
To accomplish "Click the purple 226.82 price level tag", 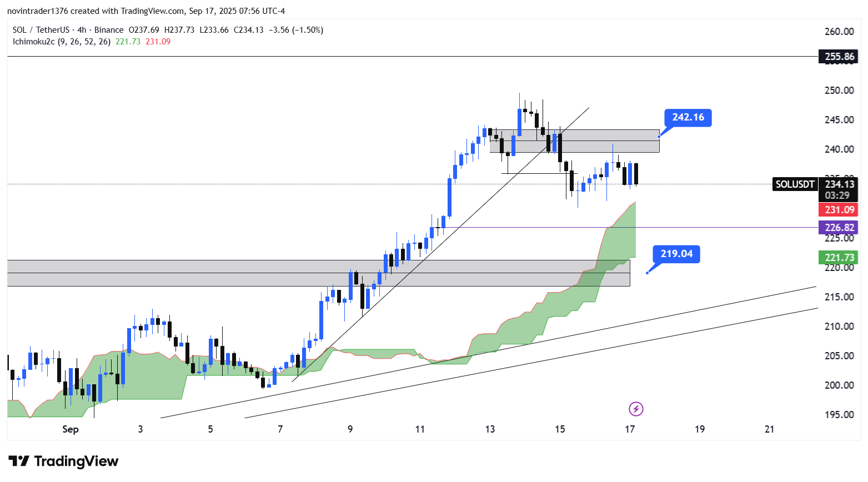I will pos(839,228).
